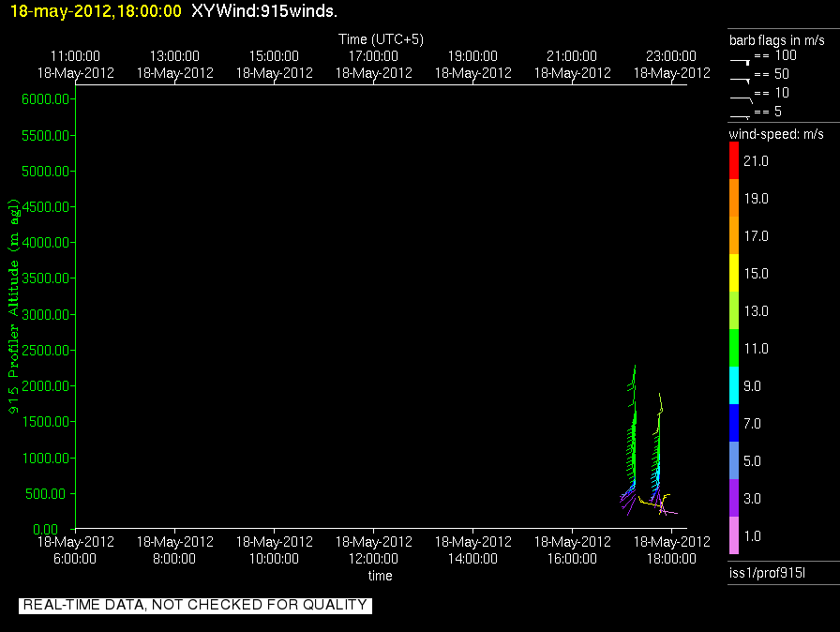
Task: Click the light green 13.0 color segment
Action: pyautogui.click(x=734, y=310)
